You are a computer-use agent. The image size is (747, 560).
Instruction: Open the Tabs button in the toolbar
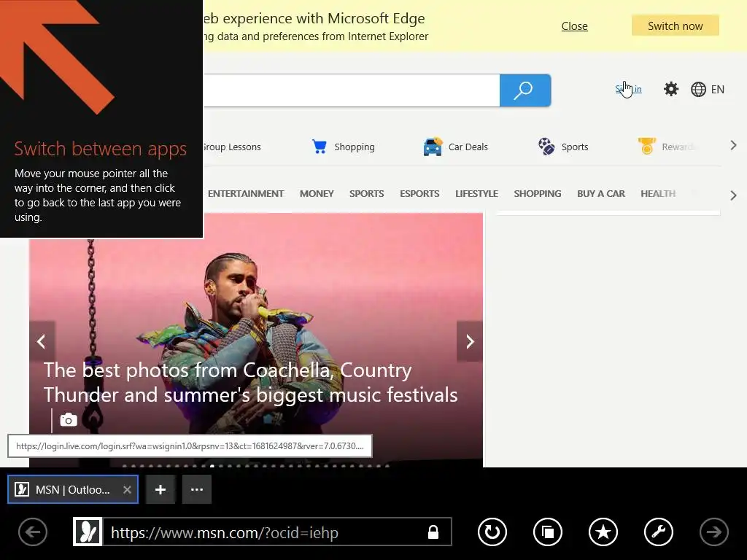[x=548, y=532]
